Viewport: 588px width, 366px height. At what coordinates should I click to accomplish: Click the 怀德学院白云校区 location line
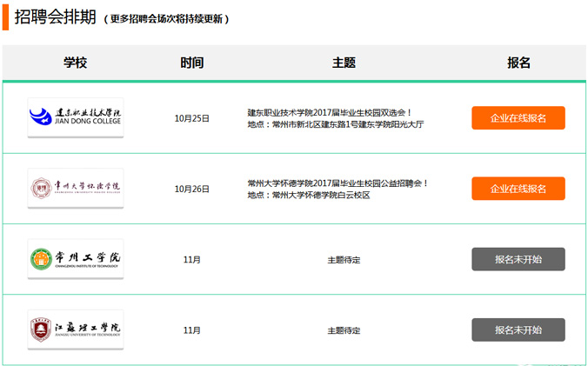[x=309, y=196]
